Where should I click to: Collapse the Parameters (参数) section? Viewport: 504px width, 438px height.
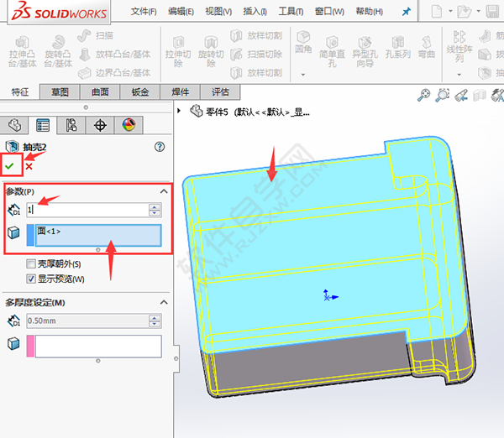tap(164, 191)
